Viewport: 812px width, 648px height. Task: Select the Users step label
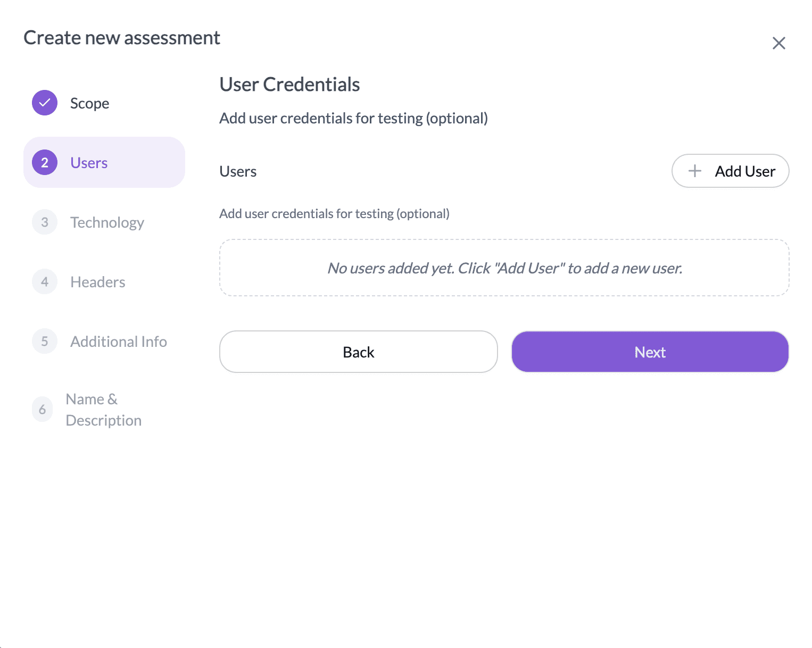(89, 163)
